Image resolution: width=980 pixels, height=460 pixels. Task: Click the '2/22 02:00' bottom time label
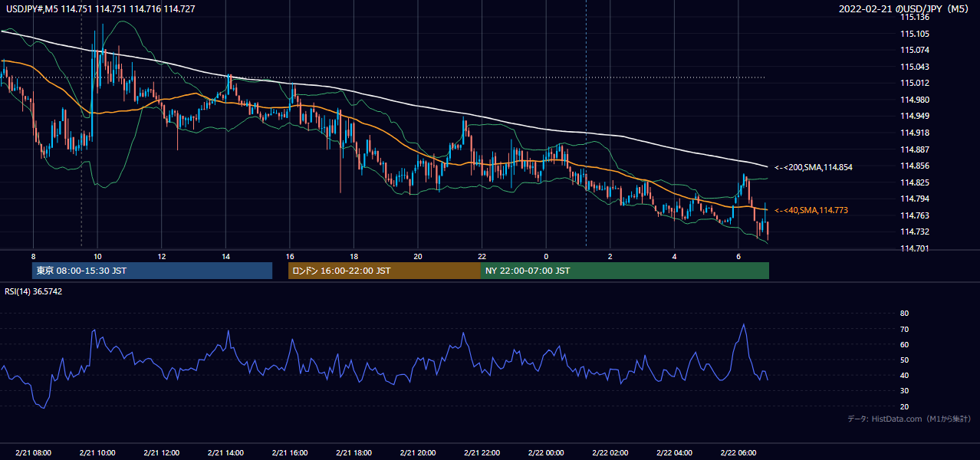(610, 453)
